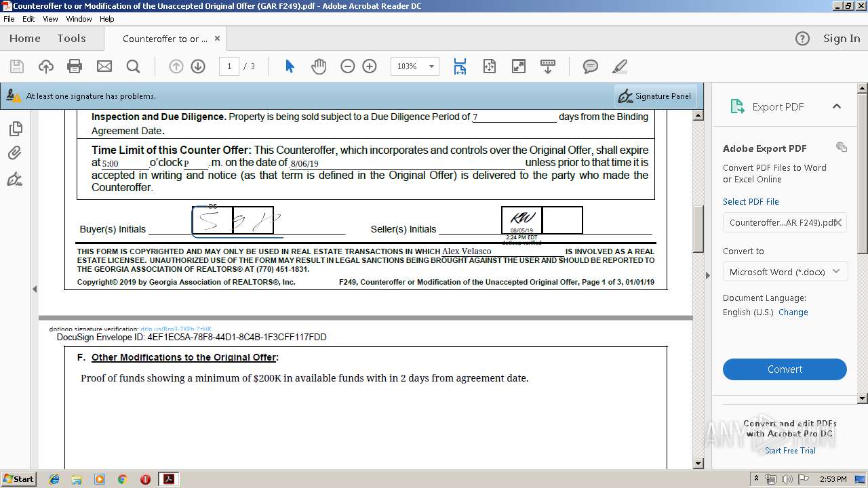This screenshot has width=868, height=488.
Task: Open the Find text magnifier icon
Action: (x=134, y=66)
